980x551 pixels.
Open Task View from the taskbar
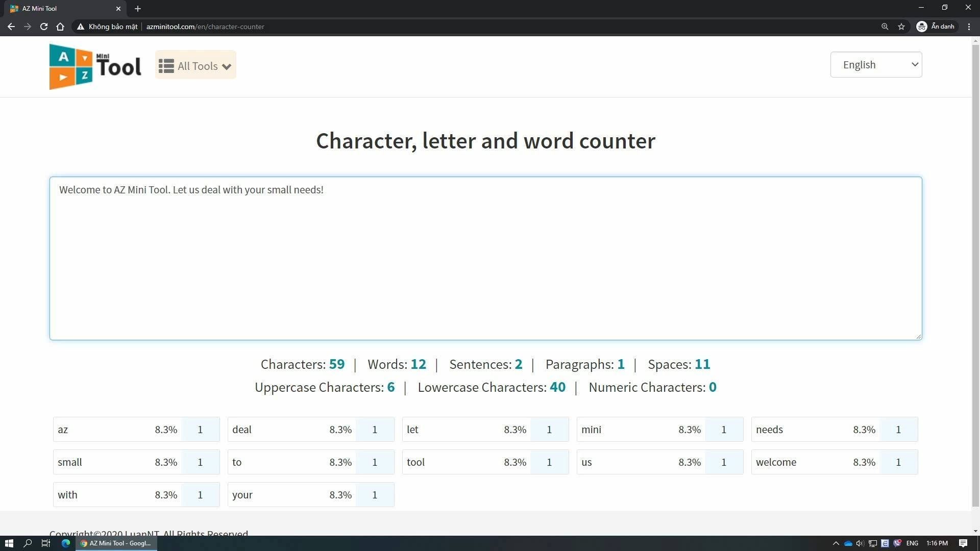click(x=46, y=543)
